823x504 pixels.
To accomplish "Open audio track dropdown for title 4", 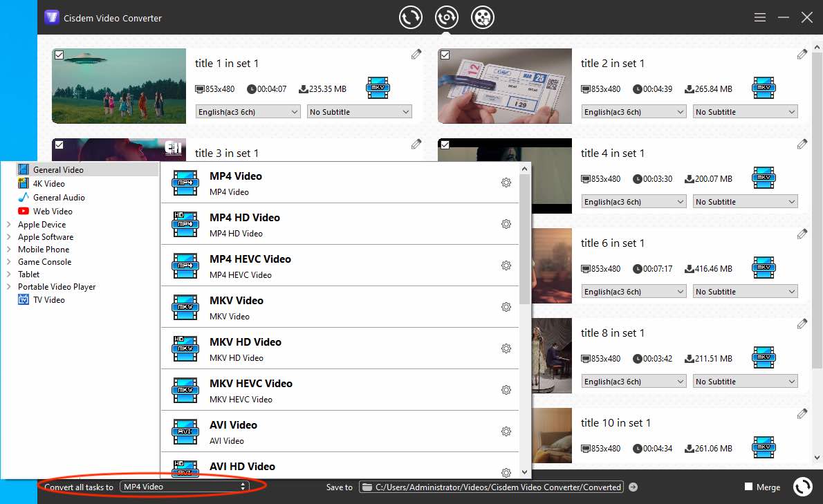I will click(634, 201).
